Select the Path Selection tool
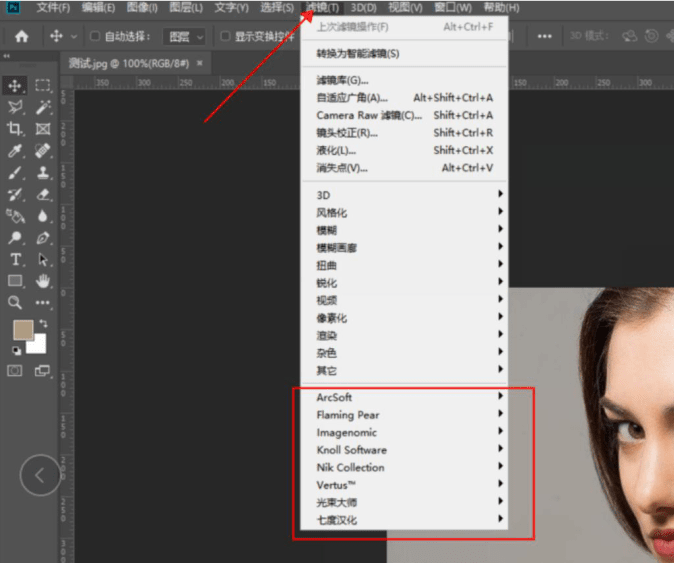The height and width of the screenshot is (563, 674). [x=43, y=259]
